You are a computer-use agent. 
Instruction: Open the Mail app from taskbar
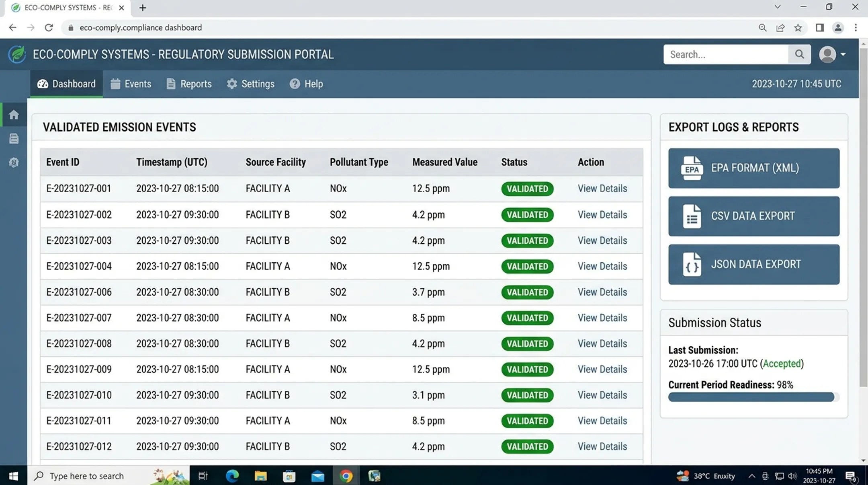[x=317, y=476]
